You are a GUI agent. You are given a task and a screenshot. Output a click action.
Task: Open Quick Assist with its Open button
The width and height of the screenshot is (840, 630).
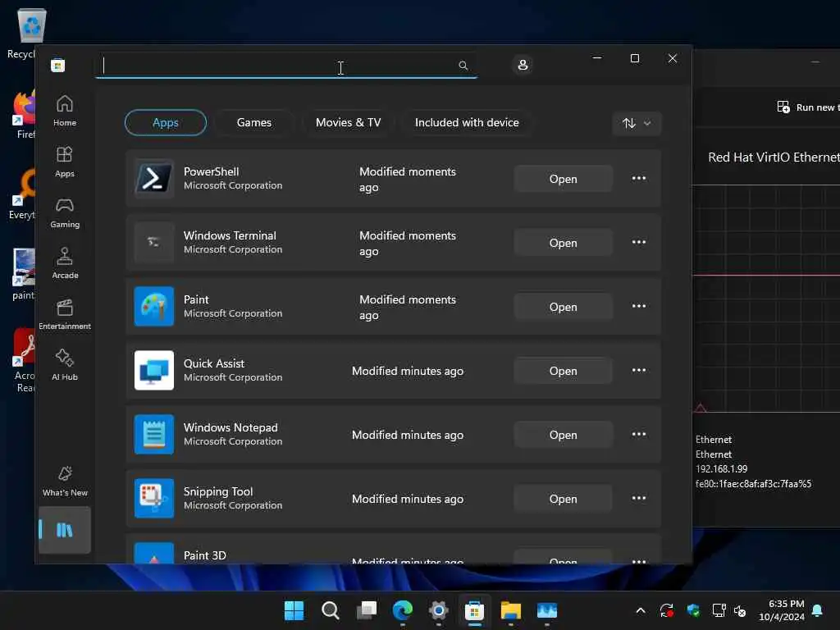563,371
